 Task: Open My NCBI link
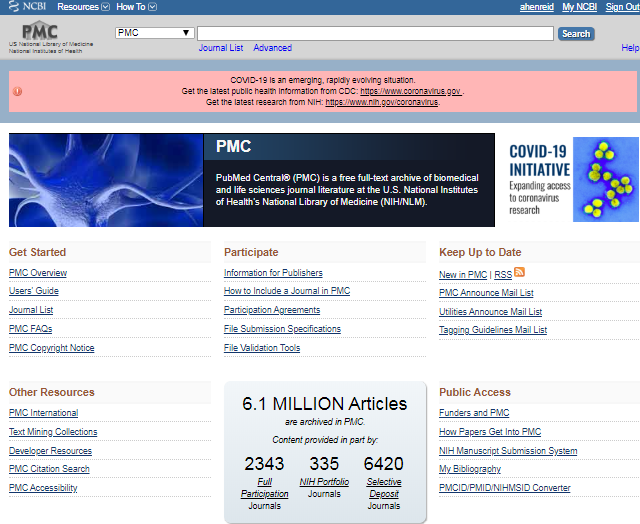[579, 7]
